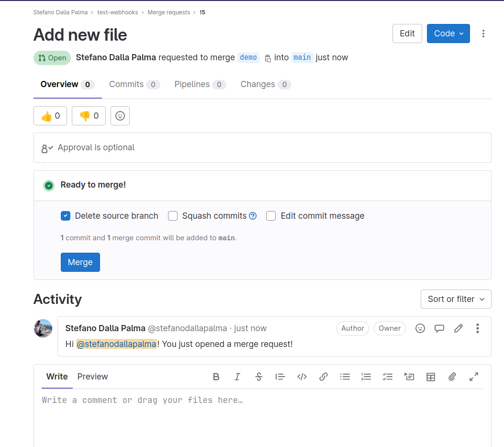
Task: Insert a code block using the toolbar icon
Action: (x=302, y=377)
